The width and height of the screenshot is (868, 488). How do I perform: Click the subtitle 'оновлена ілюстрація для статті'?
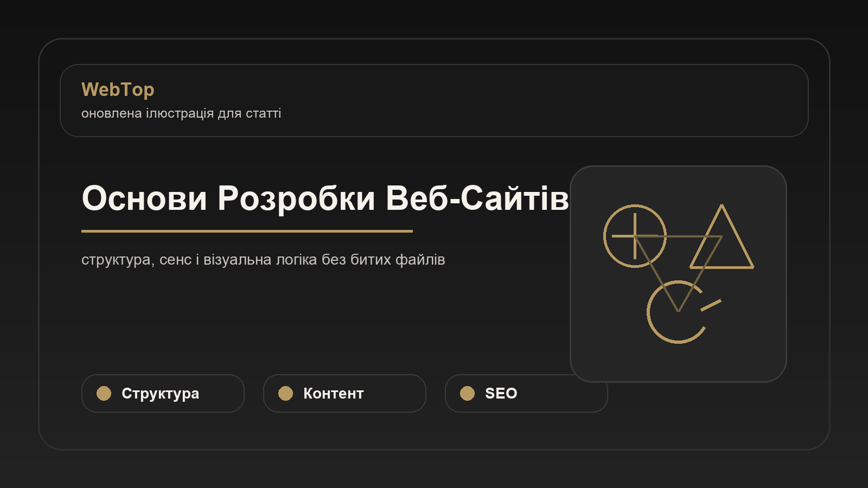tap(181, 113)
